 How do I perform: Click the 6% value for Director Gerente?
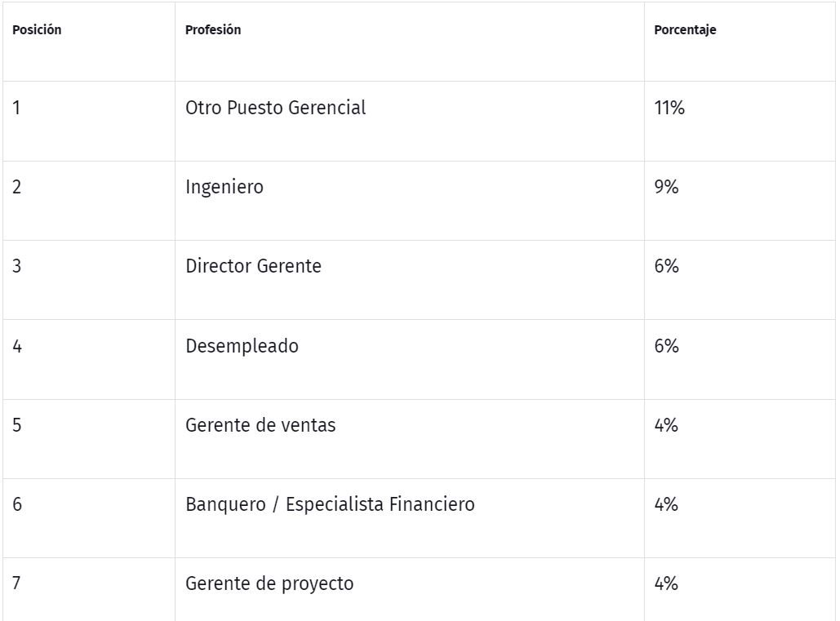click(666, 266)
